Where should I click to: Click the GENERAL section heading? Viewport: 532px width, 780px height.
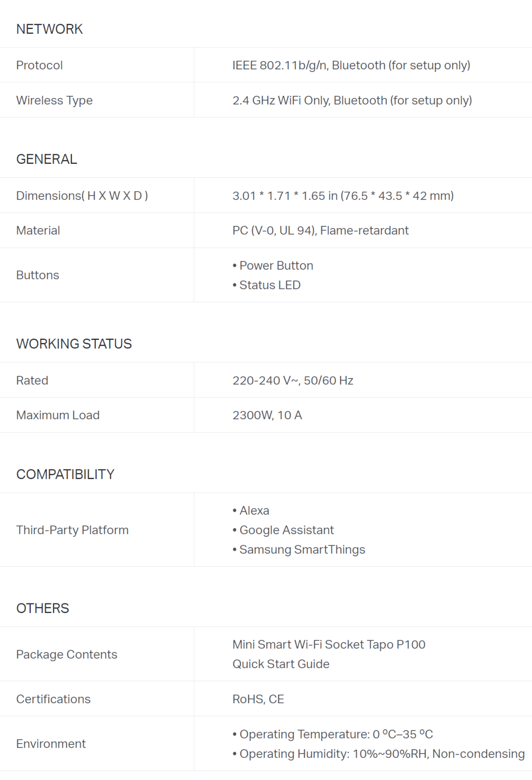coord(47,159)
